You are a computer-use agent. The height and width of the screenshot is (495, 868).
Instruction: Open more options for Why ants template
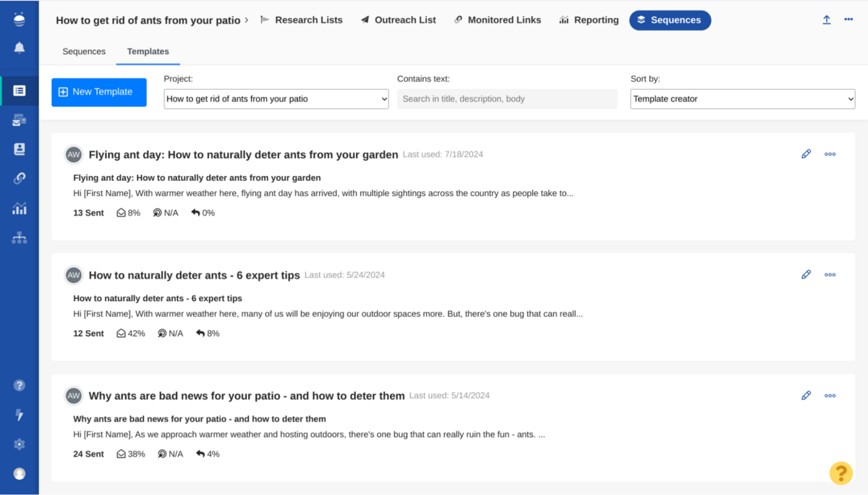click(x=830, y=396)
